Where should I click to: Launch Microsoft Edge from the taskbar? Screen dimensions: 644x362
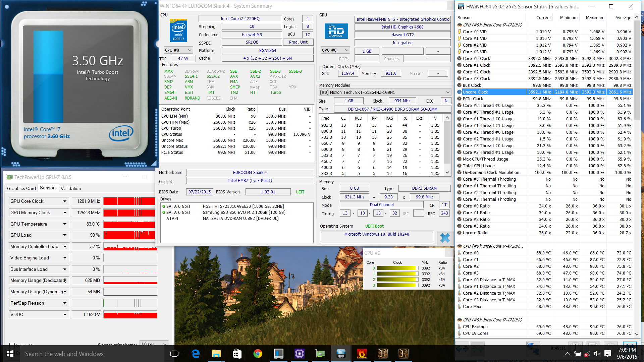(x=196, y=354)
